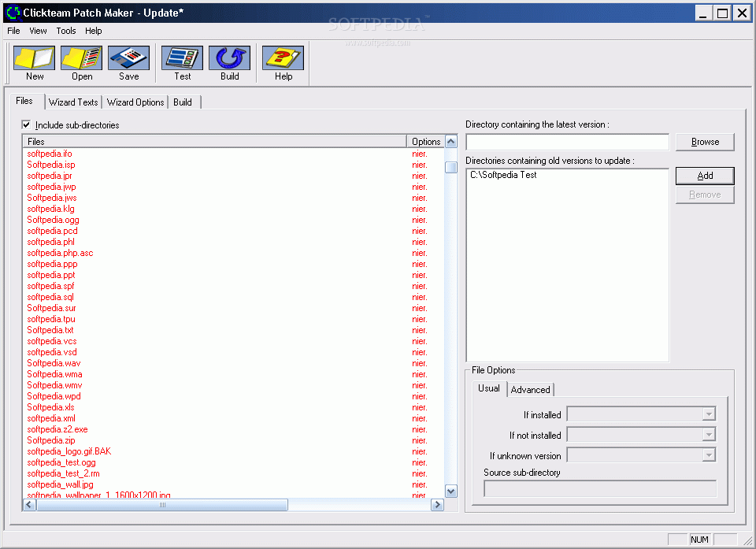Screen dimensions: 756x549
Task: Click the latest version directory input field
Action: click(x=568, y=142)
